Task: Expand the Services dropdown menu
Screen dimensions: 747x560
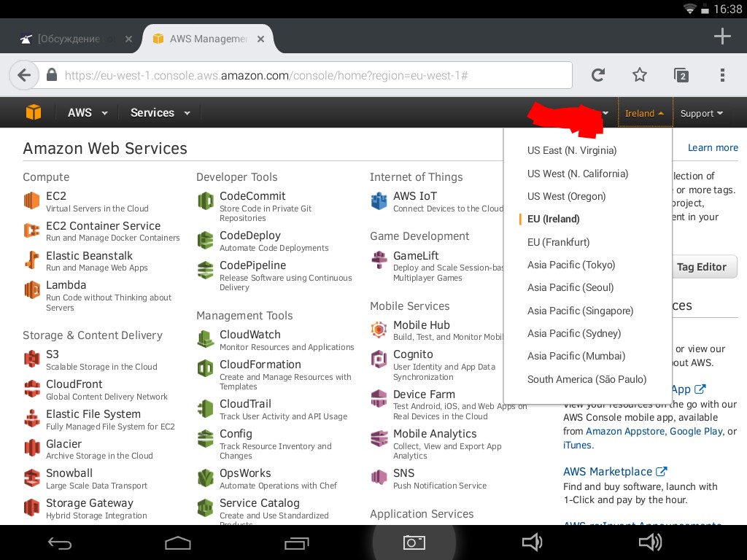Action: click(160, 113)
